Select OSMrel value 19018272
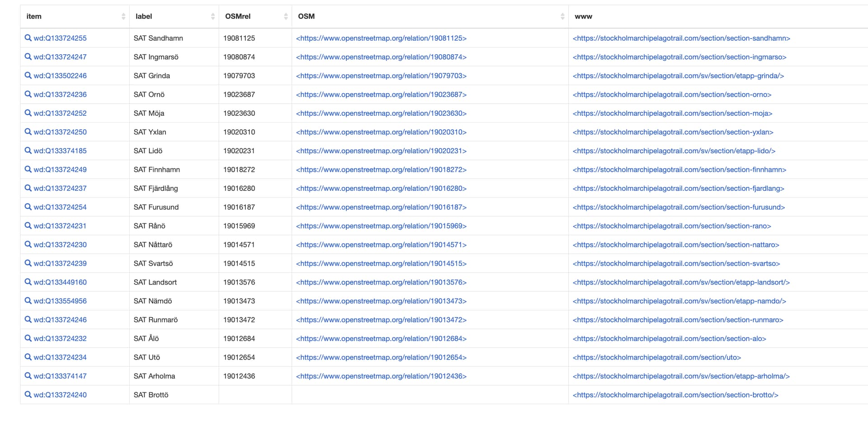This screenshot has height=426, width=868. (x=239, y=170)
